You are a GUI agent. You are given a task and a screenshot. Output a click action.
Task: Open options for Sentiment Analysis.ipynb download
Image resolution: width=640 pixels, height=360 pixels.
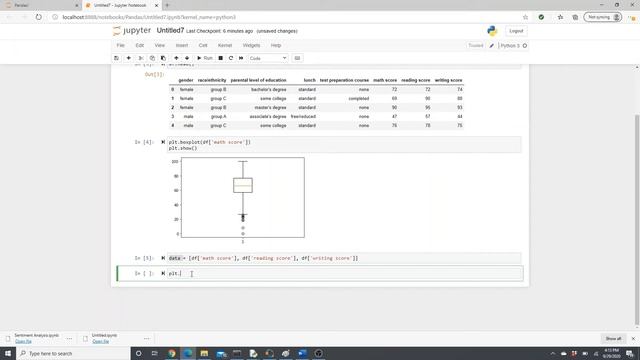tap(69, 338)
